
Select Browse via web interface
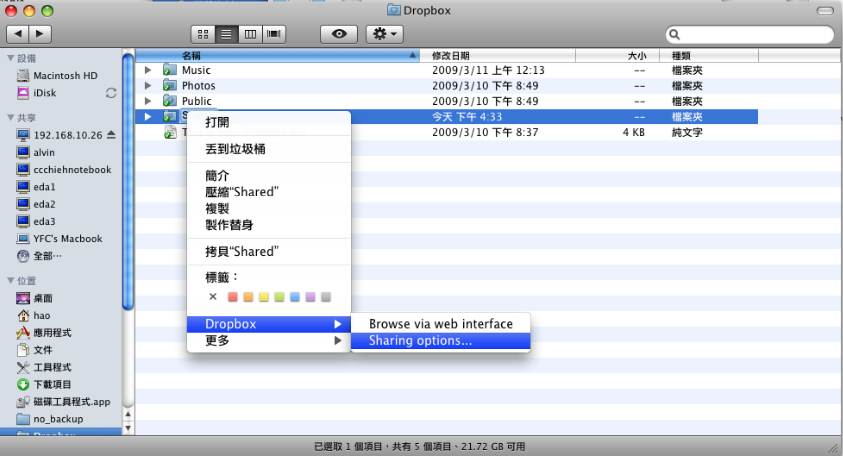point(440,324)
